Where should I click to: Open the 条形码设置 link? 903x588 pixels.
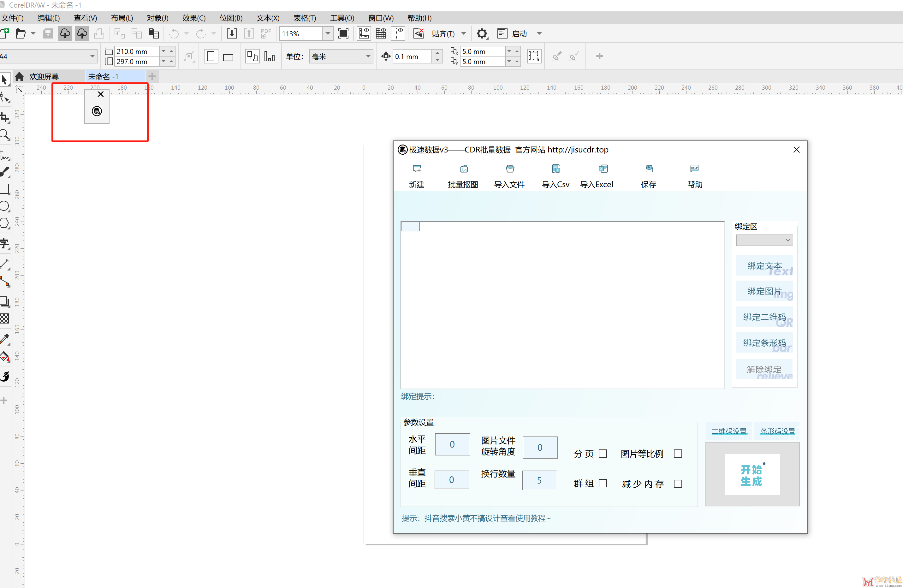(777, 431)
